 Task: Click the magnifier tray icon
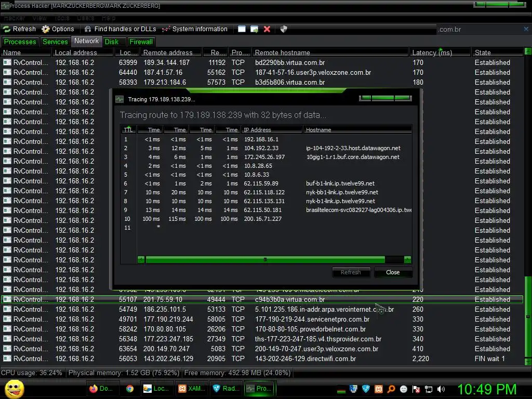point(391,389)
